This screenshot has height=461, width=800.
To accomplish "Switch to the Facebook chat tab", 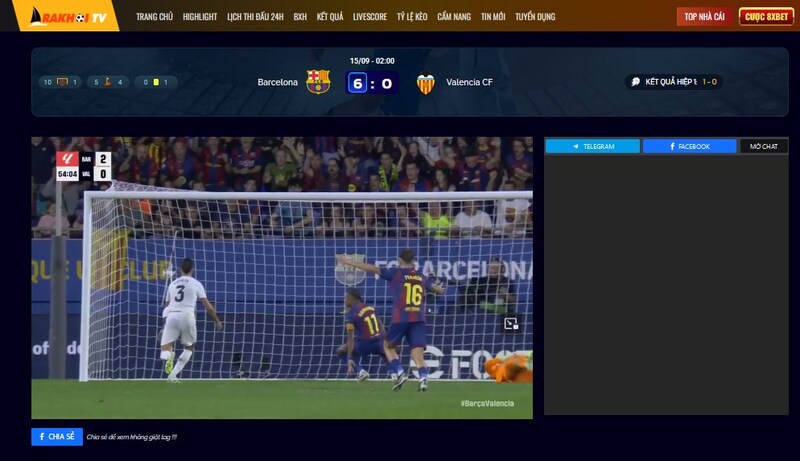I will coord(689,146).
